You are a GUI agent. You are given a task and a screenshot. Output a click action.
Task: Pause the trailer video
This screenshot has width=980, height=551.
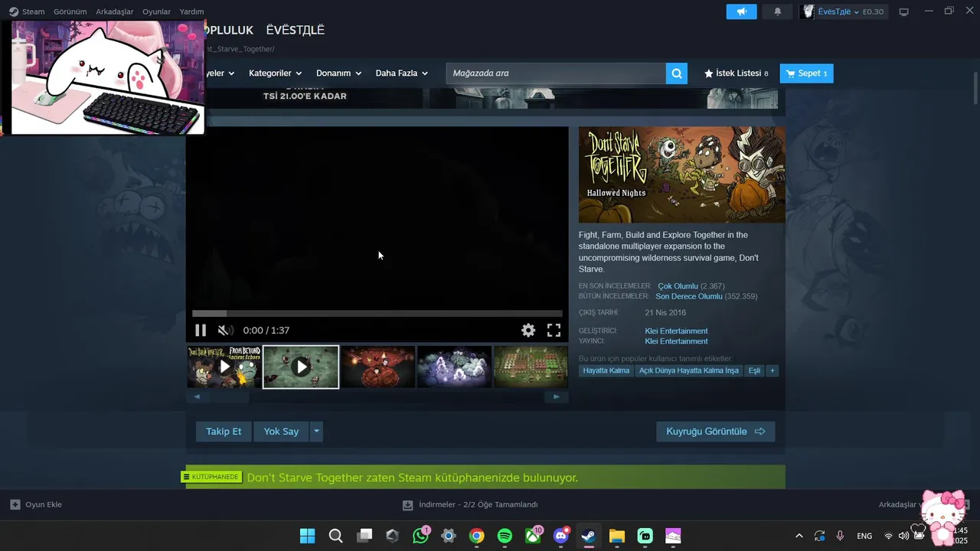(201, 330)
